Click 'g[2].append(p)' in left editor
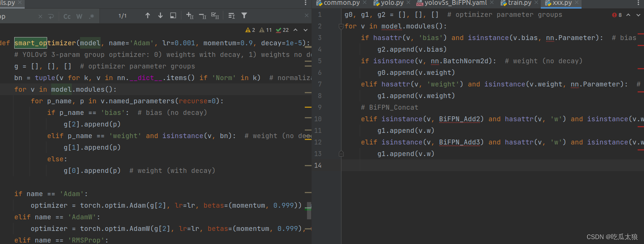 [92, 124]
